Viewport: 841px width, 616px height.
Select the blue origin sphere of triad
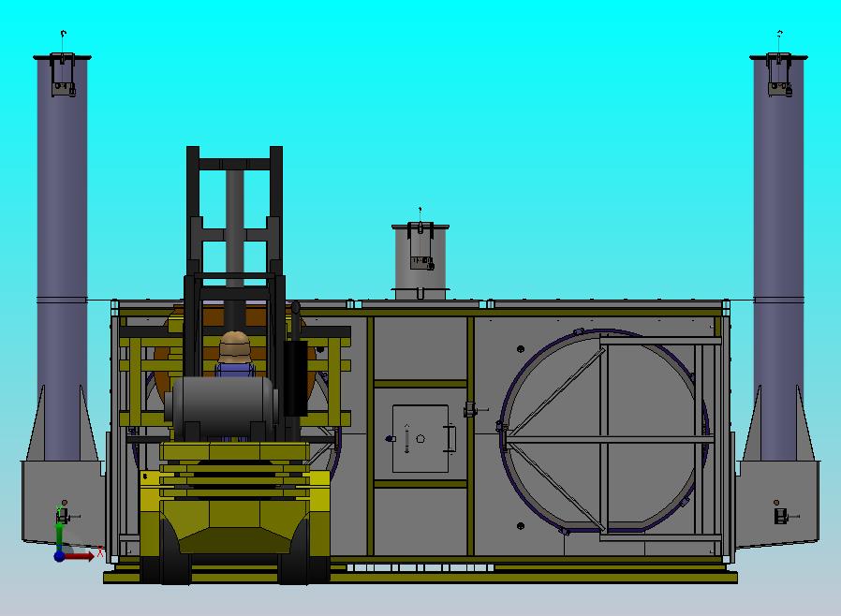click(60, 556)
